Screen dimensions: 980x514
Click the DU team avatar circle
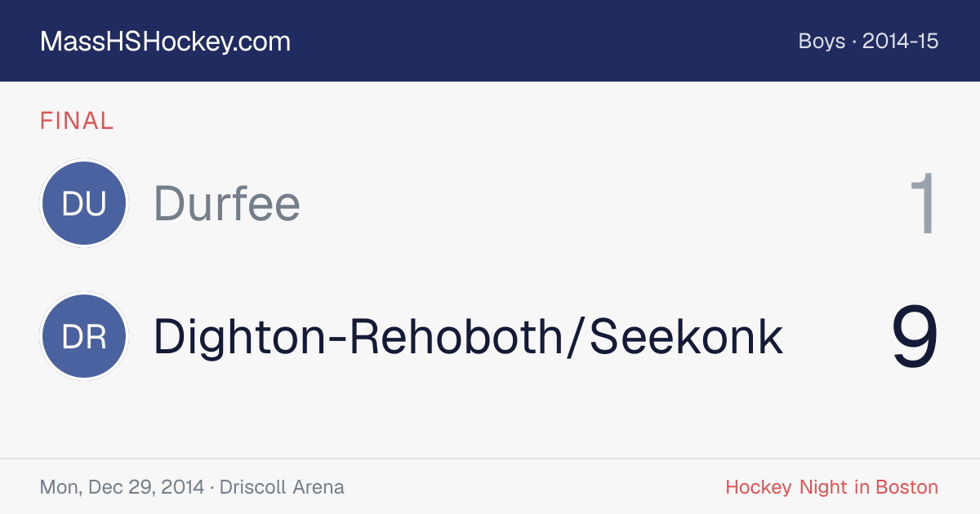pyautogui.click(x=84, y=203)
